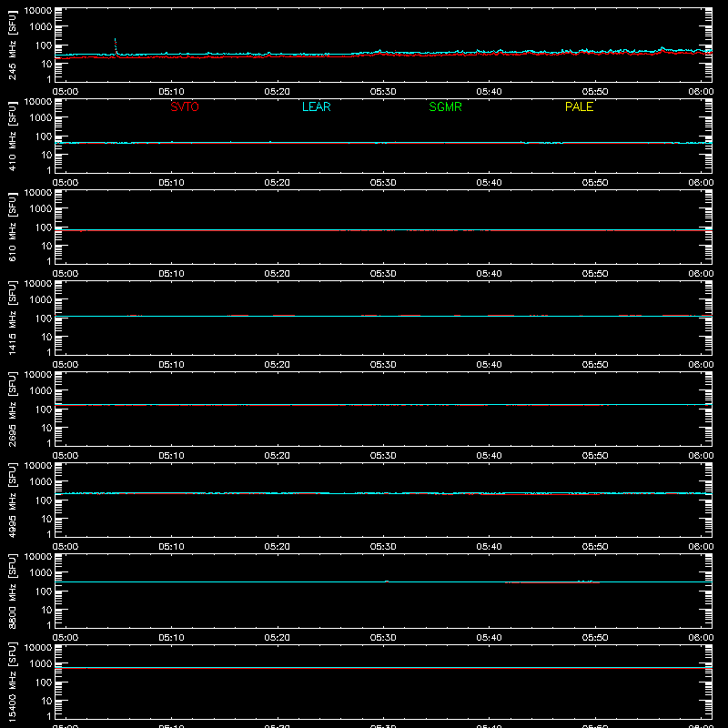The image size is (728, 728).
Task: Select the 1415 MHz [SFU] axis label
Action: 13,318
